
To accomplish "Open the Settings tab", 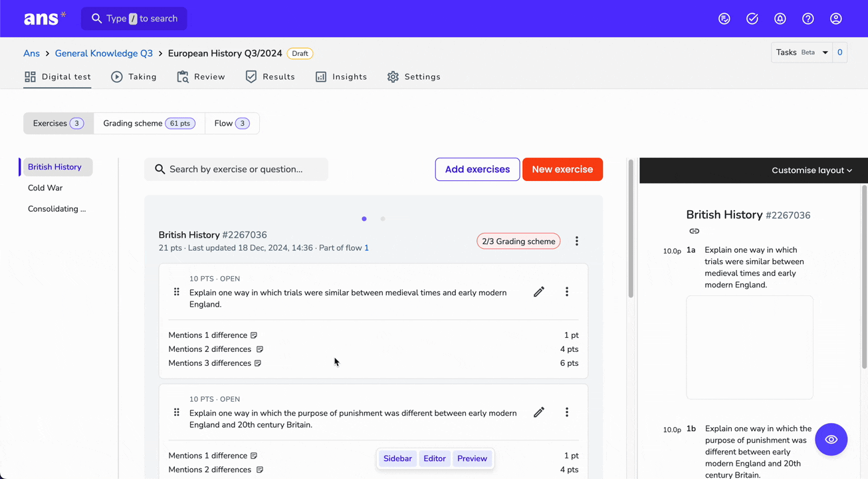I will pyautogui.click(x=414, y=77).
